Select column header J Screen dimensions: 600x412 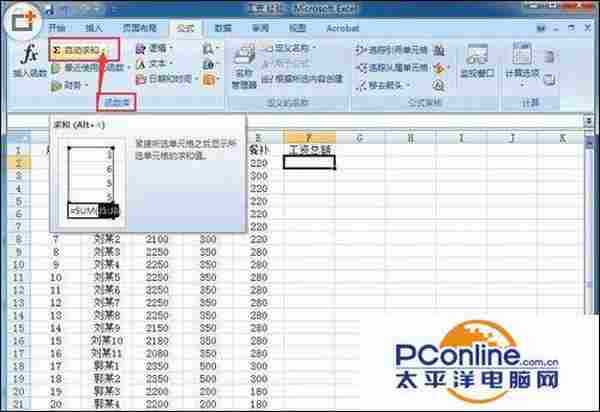point(512,138)
